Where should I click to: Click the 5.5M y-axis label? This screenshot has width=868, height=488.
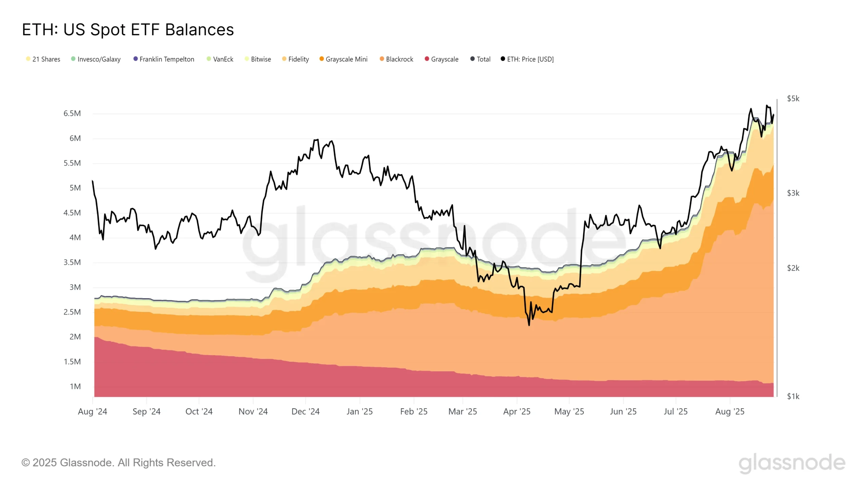(x=72, y=163)
